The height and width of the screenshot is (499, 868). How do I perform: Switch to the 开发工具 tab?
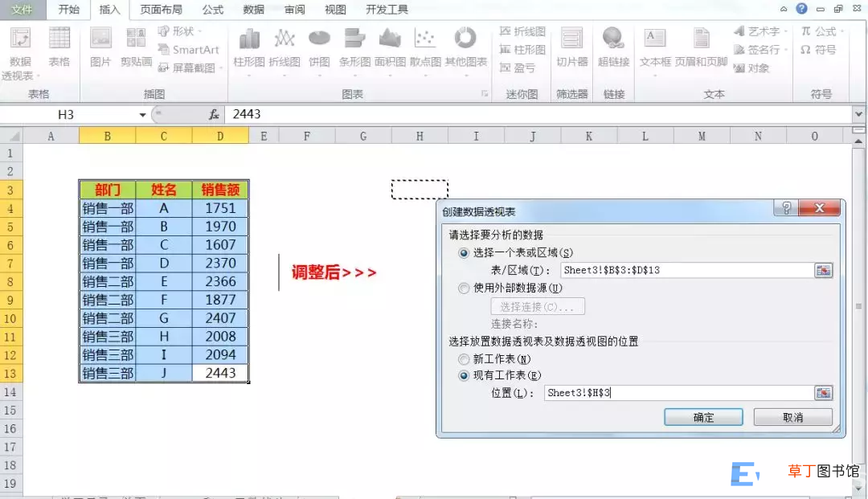387,10
